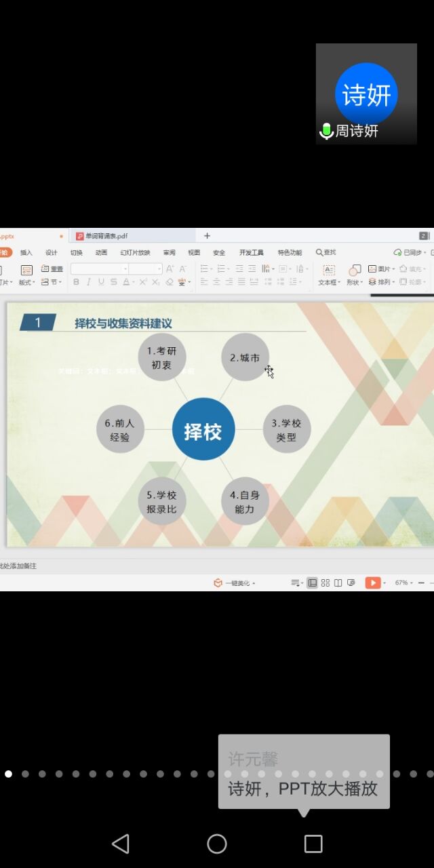Click the orange slideshow play button
434x868 pixels.
coord(372,583)
